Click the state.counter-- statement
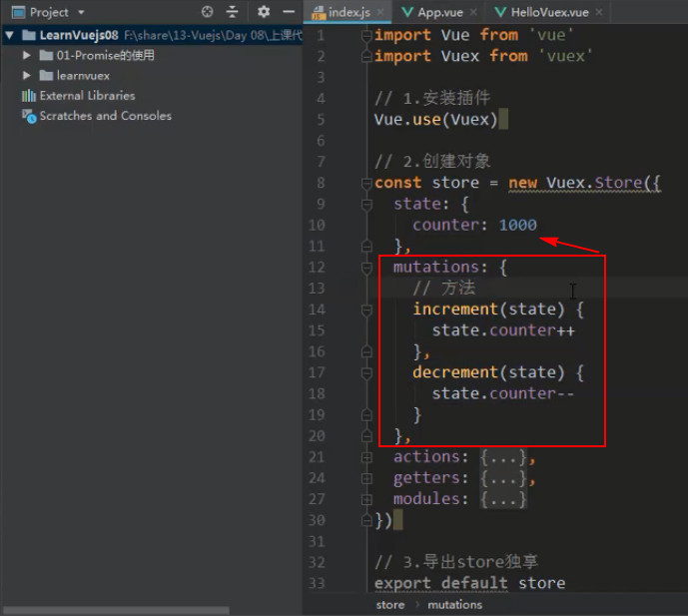This screenshot has width=688, height=616. [503, 394]
